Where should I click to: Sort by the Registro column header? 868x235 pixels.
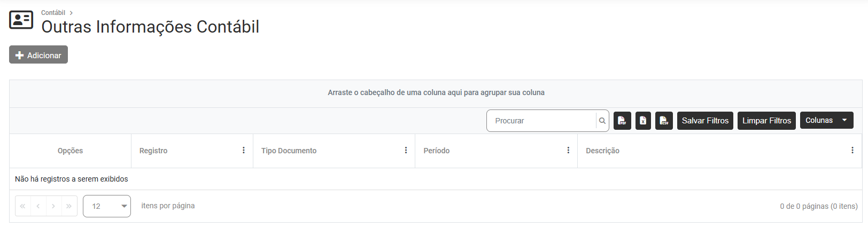154,151
